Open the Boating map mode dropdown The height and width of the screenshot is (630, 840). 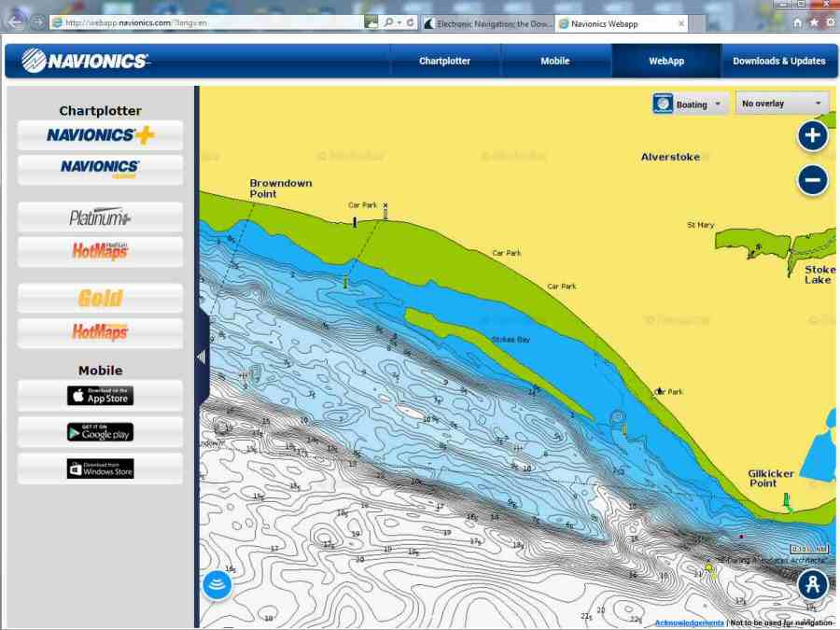691,105
